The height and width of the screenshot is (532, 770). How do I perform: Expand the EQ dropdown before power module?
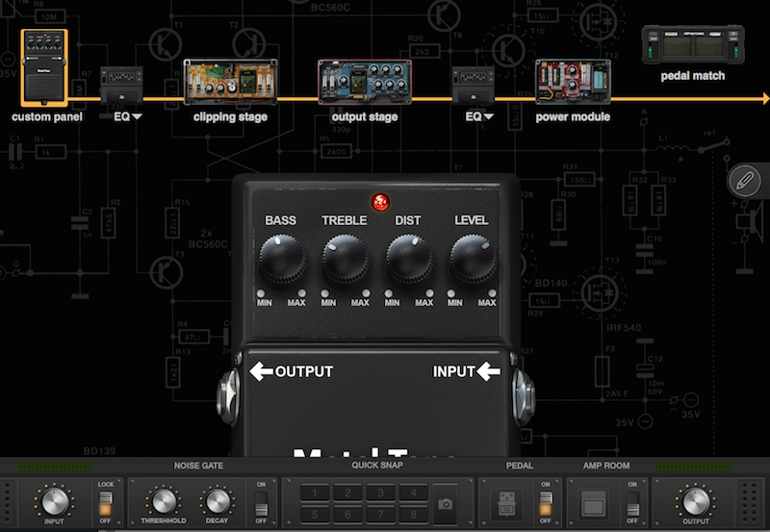click(x=478, y=116)
